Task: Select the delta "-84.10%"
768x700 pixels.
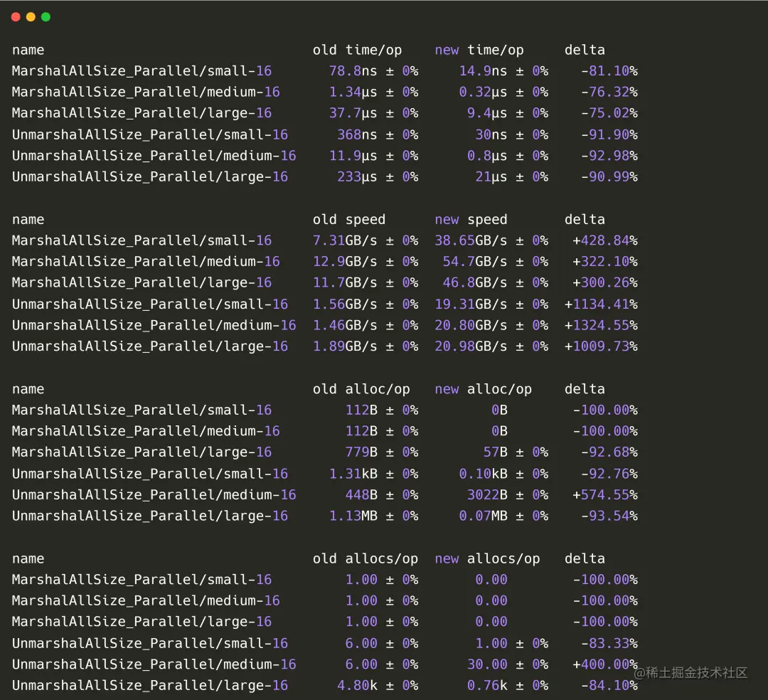Action: point(609,685)
